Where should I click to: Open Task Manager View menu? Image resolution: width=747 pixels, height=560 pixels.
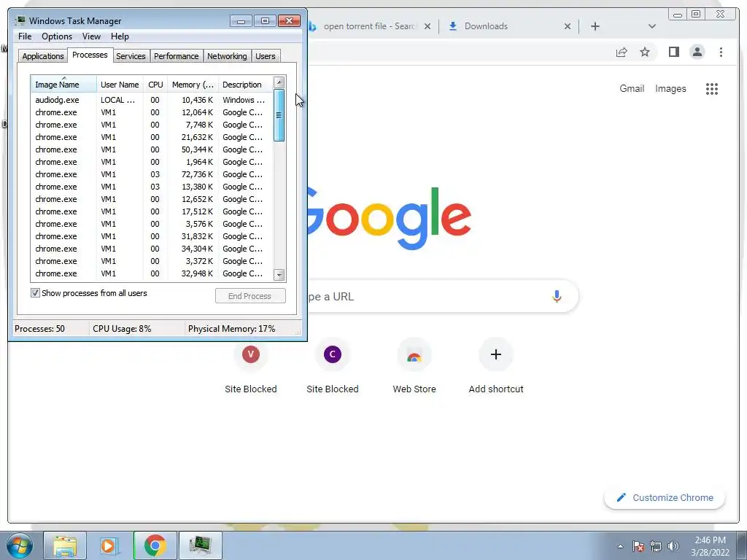[x=91, y=36]
